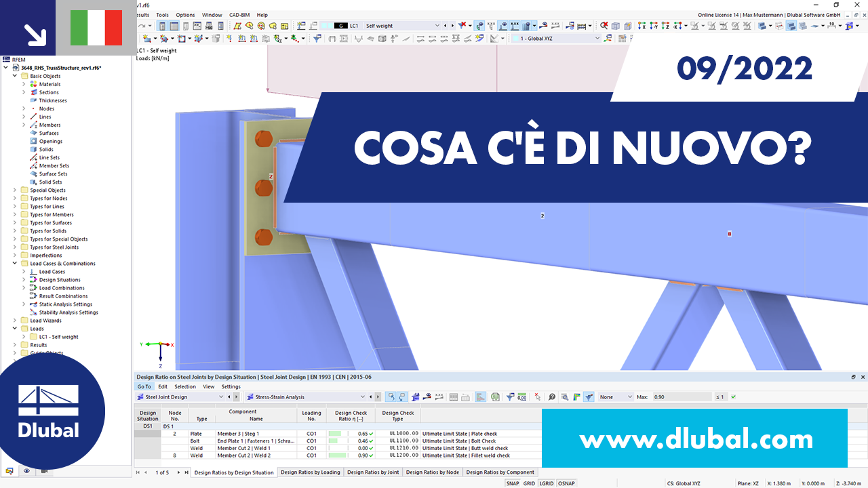This screenshot has width=868, height=488.
Task: Click the Sections icon in navigator
Action: click(x=33, y=92)
